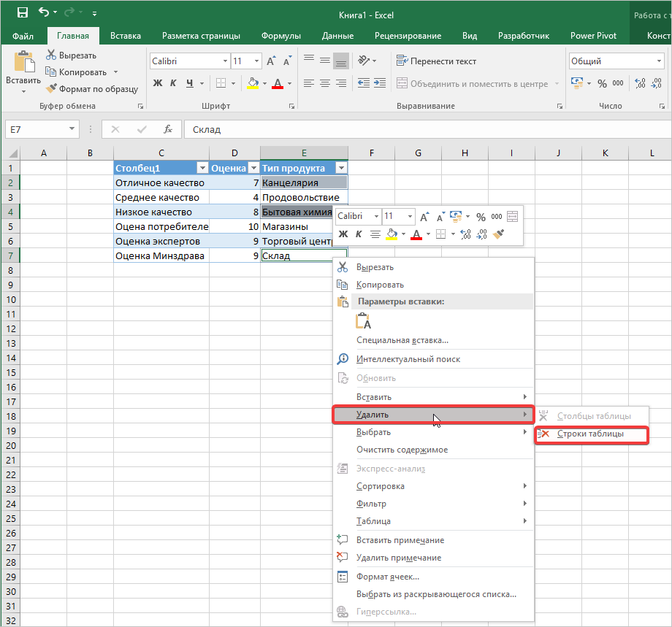Click increase font size icon in ribbon
Viewport: 672px width, 627px height.
[271, 61]
